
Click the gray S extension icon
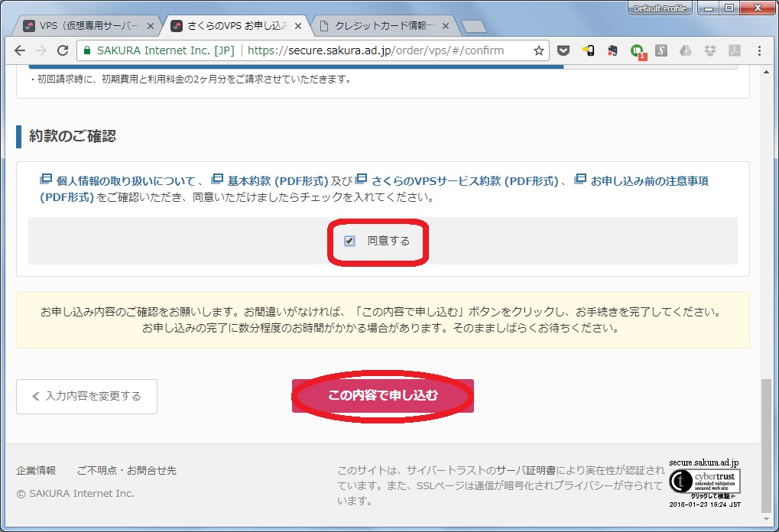[x=661, y=50]
